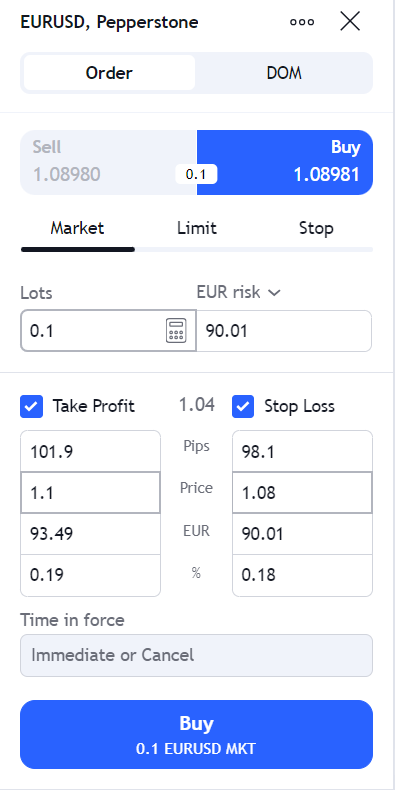
Task: Click the Take Profit pips field
Action: (x=90, y=451)
